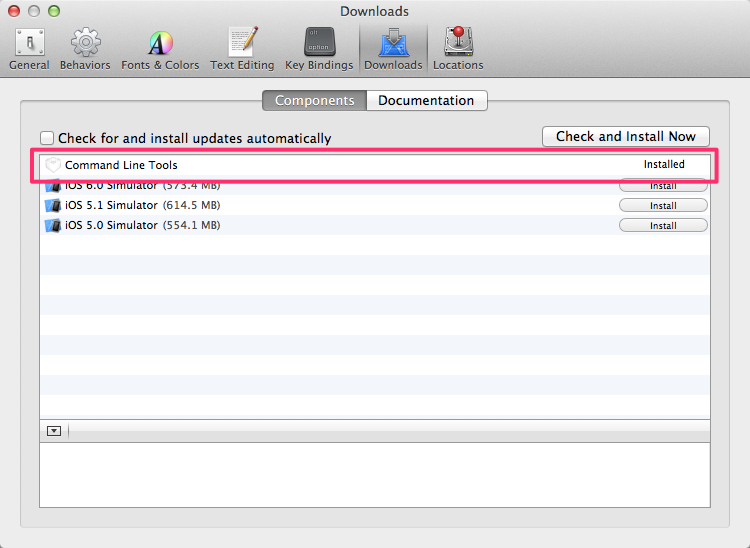
Task: Switch to the Documentation tab
Action: coord(427,100)
